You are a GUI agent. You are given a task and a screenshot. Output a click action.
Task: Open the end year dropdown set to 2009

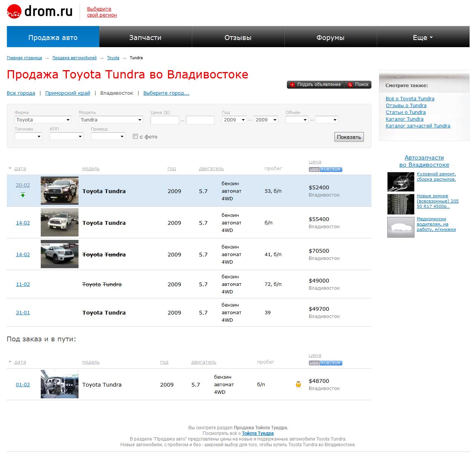click(x=266, y=120)
